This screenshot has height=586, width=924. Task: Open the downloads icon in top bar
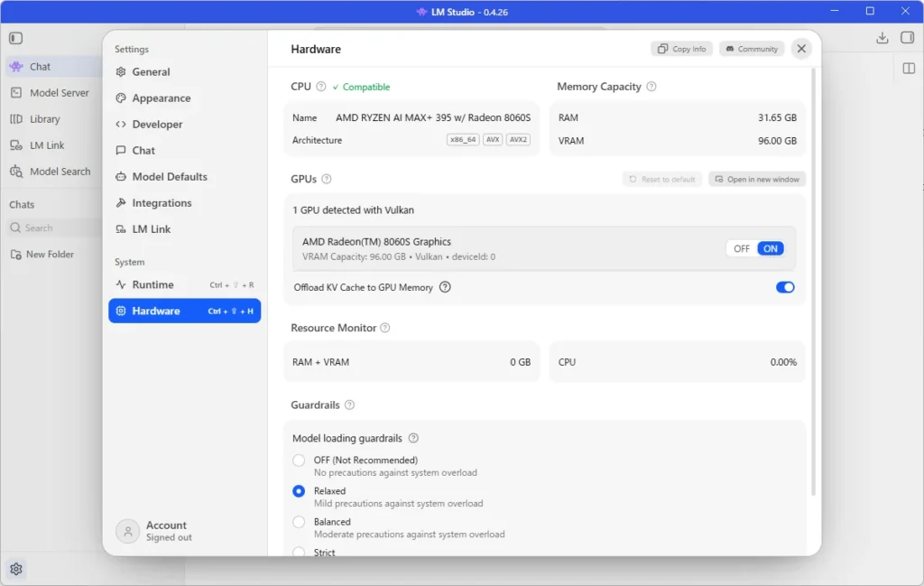882,38
